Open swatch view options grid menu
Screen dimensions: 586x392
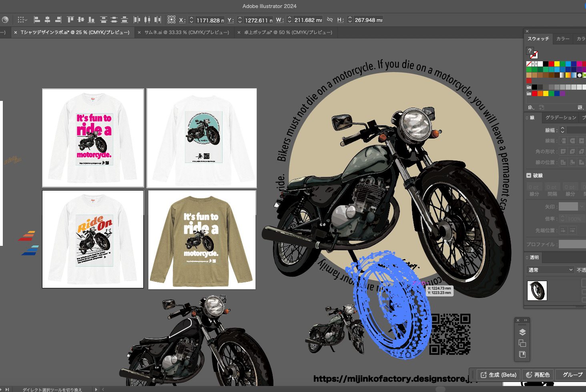pos(580,107)
